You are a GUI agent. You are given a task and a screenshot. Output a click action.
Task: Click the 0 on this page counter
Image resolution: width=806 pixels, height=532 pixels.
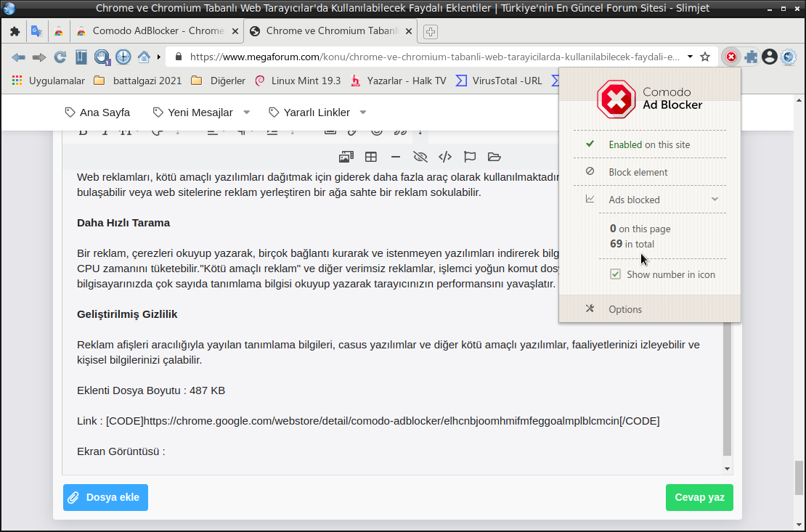640,229
